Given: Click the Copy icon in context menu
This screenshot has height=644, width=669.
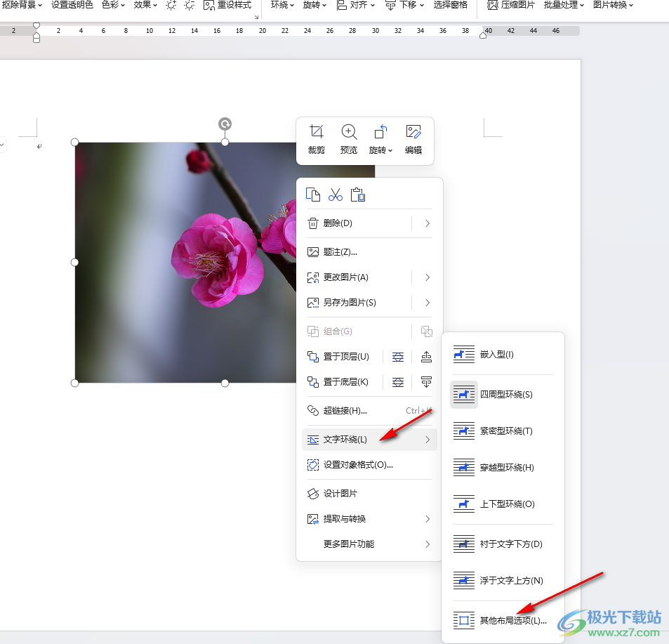Looking at the screenshot, I should point(313,195).
